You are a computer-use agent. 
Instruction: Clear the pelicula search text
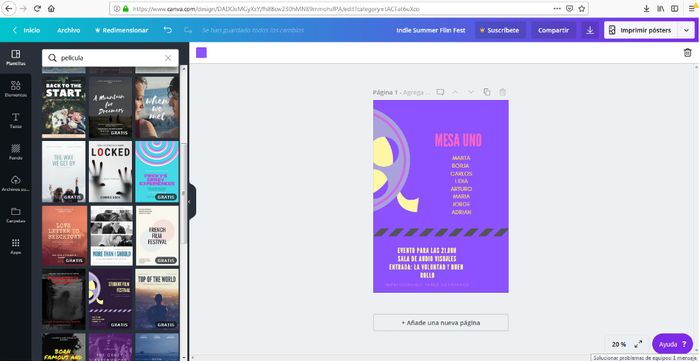click(x=168, y=58)
